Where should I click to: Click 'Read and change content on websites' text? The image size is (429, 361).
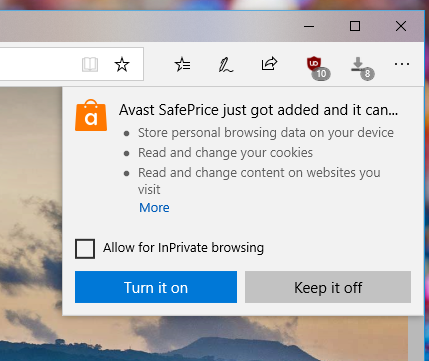[x=248, y=173]
